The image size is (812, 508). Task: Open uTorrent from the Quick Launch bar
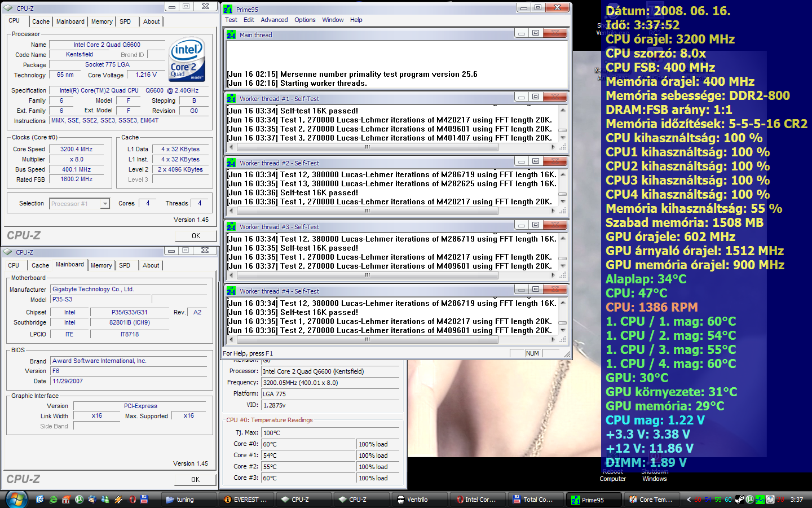pos(80,500)
